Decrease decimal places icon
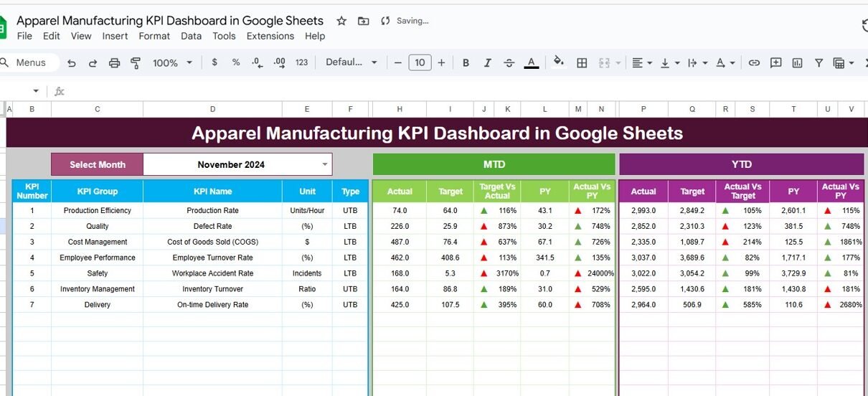 pos(257,62)
